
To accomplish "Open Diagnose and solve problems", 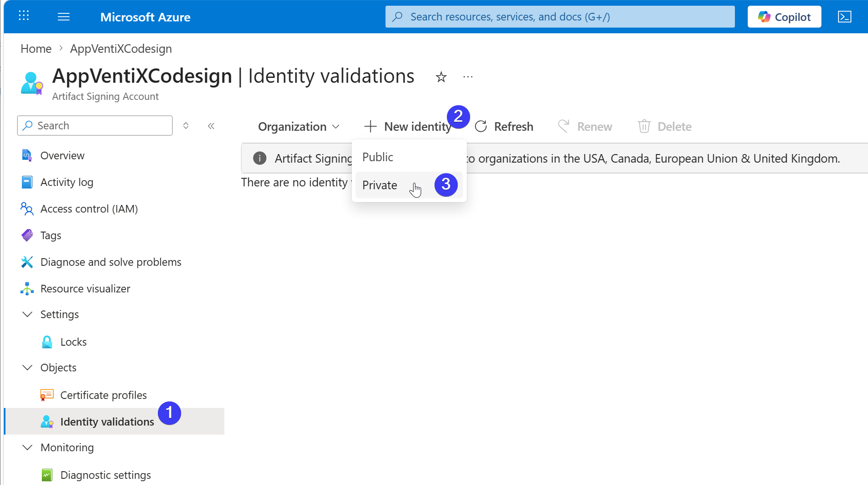I will [111, 262].
